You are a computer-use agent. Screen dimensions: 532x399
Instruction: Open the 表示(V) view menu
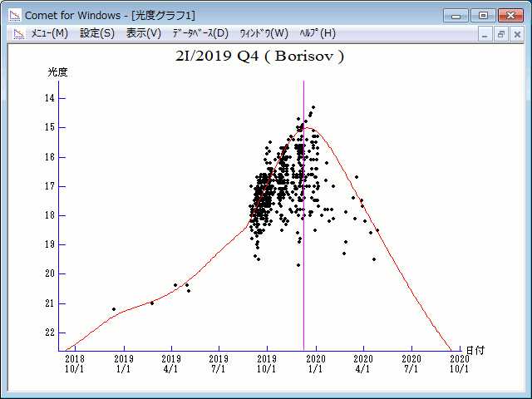144,33
